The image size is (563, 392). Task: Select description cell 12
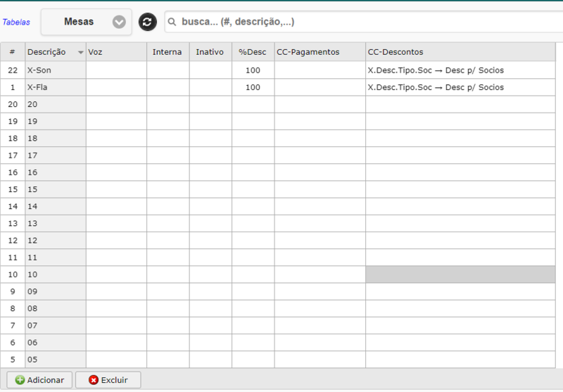point(56,241)
